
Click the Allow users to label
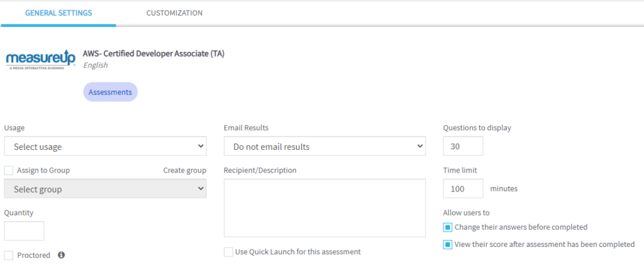click(466, 213)
